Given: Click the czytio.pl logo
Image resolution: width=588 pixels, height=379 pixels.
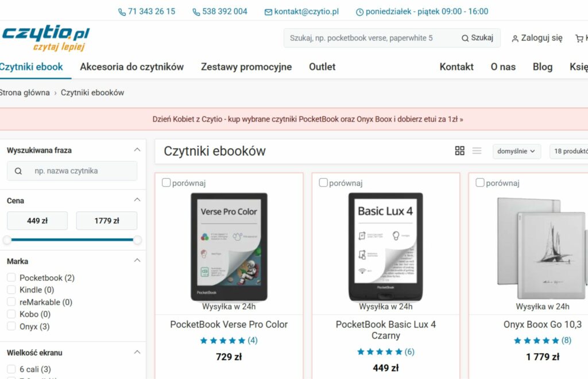Looking at the screenshot, I should [45, 37].
